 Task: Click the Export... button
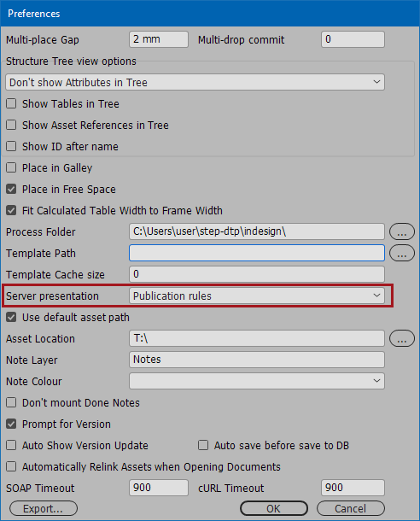[44, 509]
